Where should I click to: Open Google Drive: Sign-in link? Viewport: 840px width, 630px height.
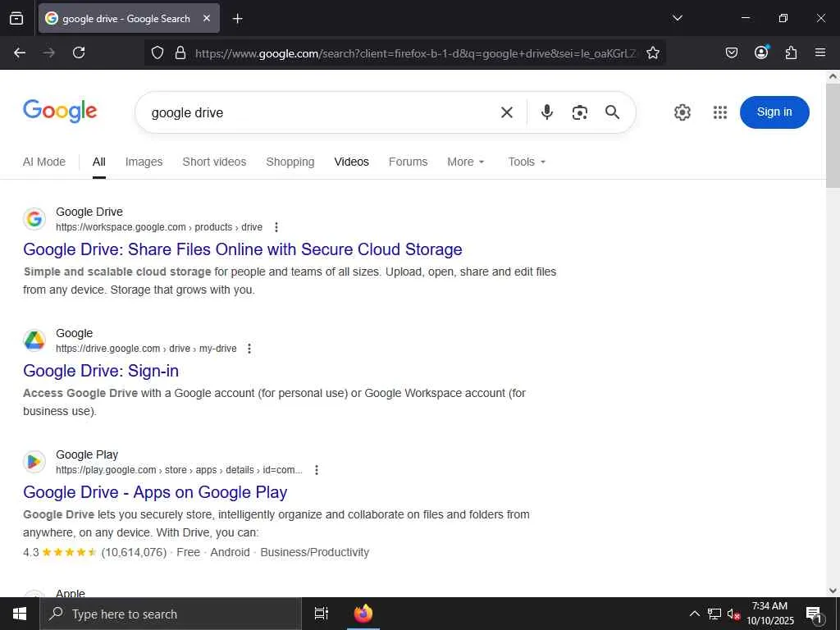click(101, 371)
